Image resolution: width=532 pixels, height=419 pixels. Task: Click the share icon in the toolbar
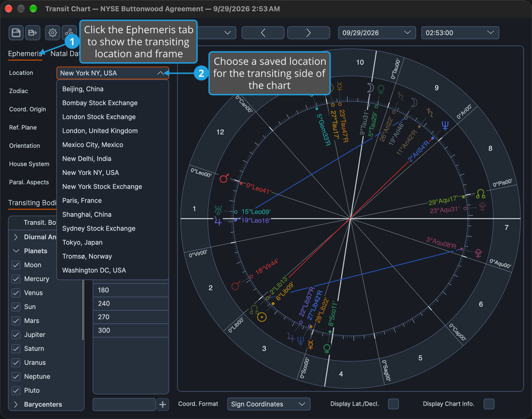[x=69, y=33]
